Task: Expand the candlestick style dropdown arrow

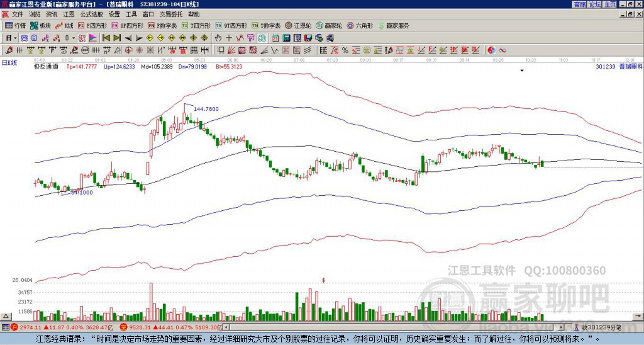Action: (x=74, y=38)
